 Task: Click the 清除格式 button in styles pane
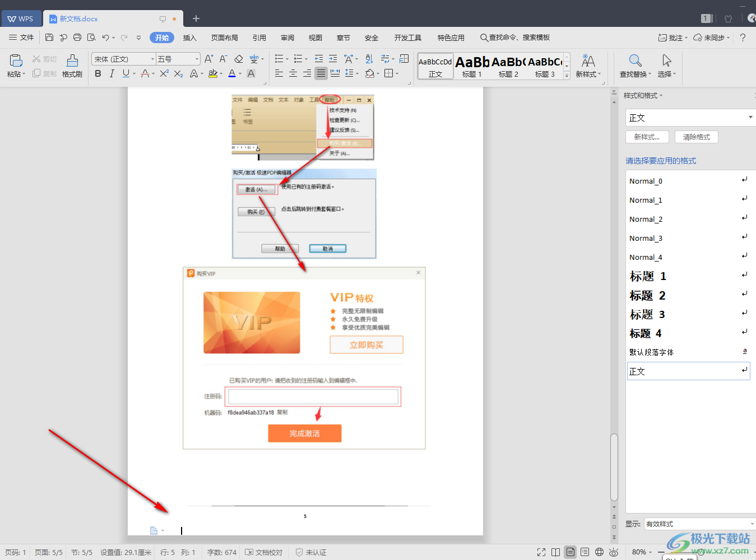[697, 137]
